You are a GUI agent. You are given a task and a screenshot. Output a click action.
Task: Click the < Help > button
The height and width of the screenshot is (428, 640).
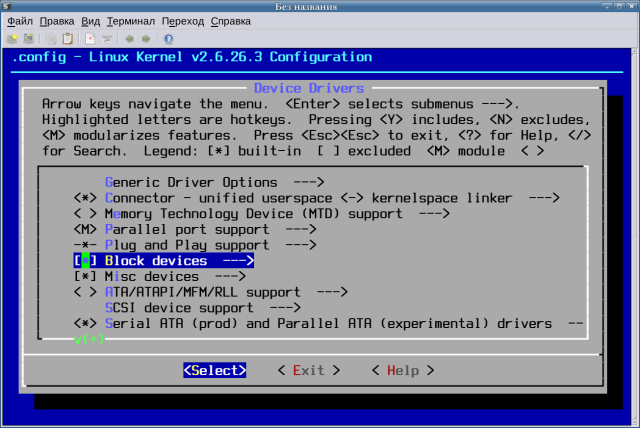pyautogui.click(x=403, y=370)
